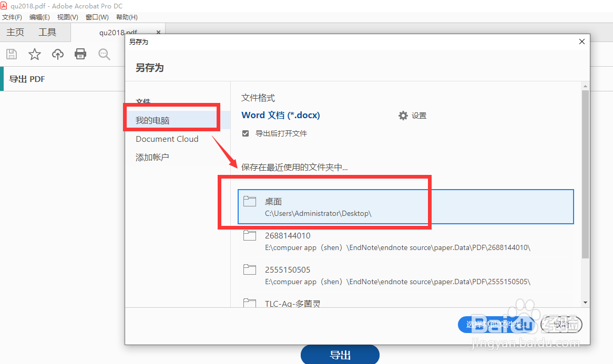Click the scrollbar up arrow in the folder list

[585, 86]
